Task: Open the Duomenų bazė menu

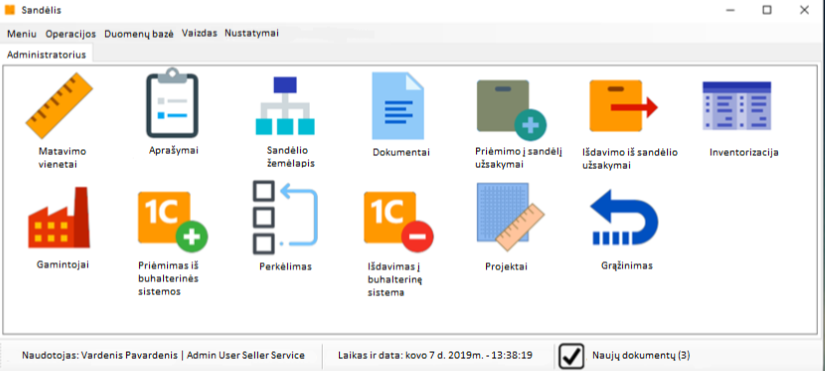Action: tap(139, 34)
